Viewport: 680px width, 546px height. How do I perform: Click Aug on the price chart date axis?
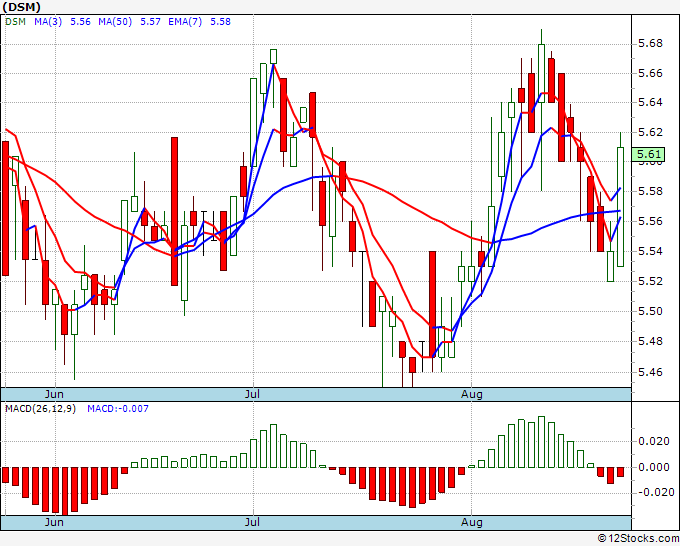(x=471, y=394)
